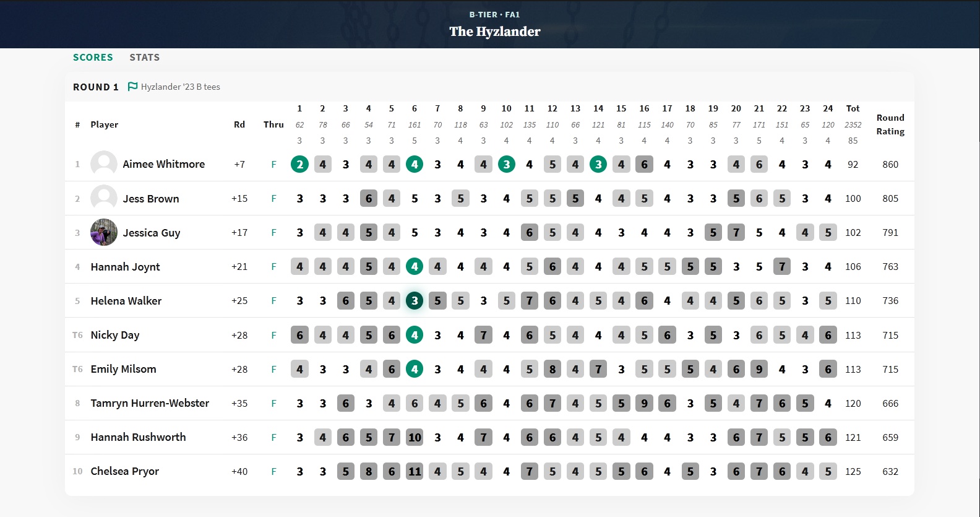The width and height of the screenshot is (980, 517).
Task: Click Nicky Day's round rating 715
Action: [x=890, y=335]
